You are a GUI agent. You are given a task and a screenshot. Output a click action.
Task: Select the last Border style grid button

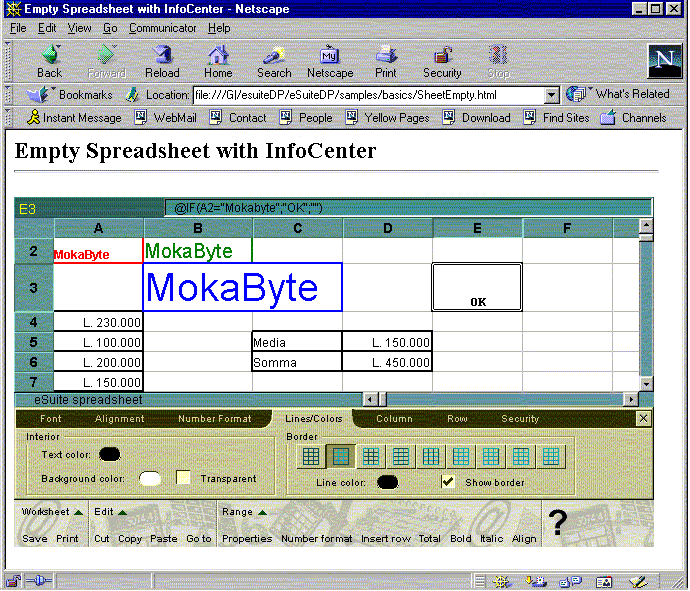[x=551, y=456]
